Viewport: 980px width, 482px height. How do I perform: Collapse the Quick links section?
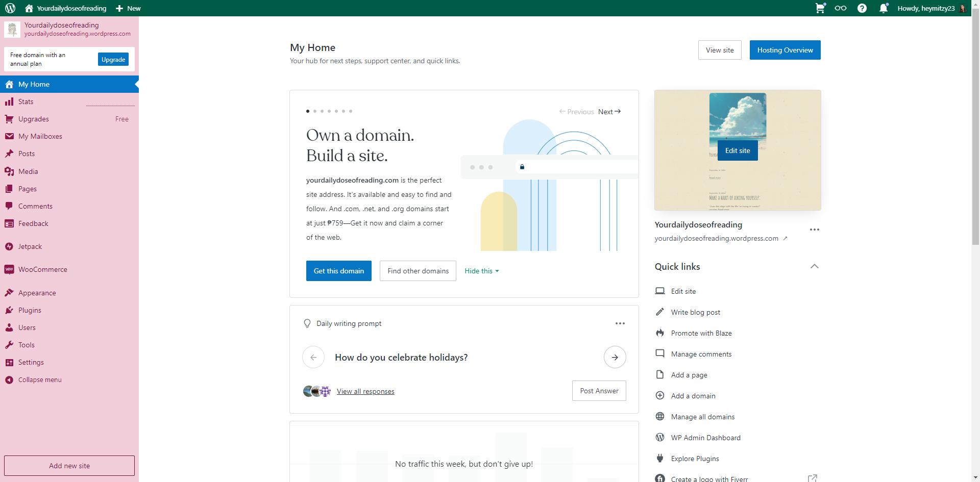pyautogui.click(x=815, y=266)
